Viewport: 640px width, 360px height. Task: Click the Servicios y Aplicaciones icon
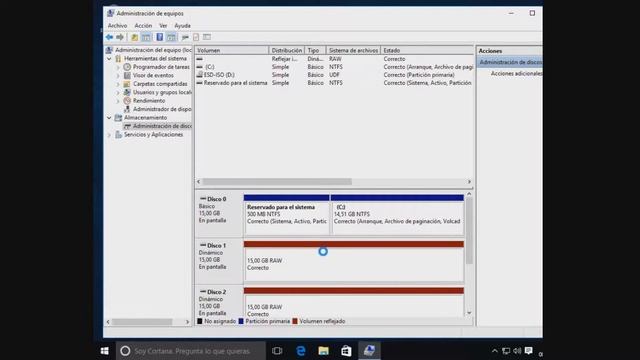coord(118,134)
